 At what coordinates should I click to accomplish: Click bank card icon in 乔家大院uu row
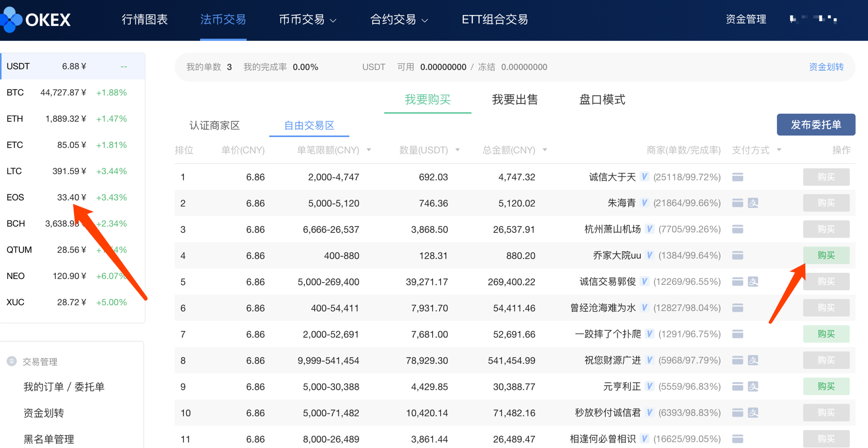738,255
